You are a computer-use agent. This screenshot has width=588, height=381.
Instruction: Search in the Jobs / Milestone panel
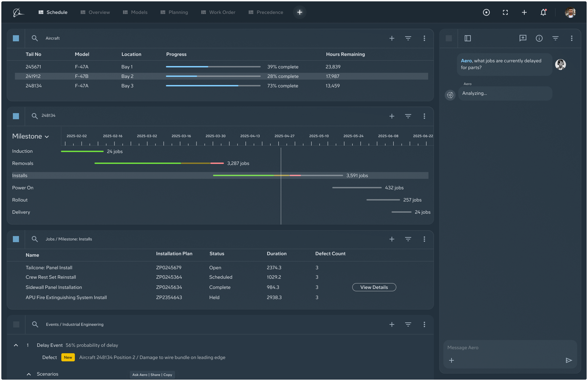(35, 239)
